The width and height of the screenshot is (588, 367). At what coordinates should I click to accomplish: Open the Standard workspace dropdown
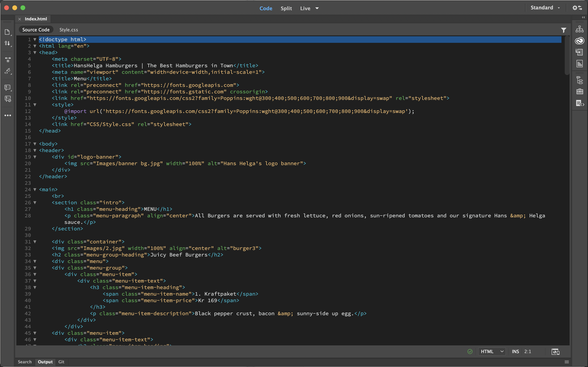coord(545,8)
